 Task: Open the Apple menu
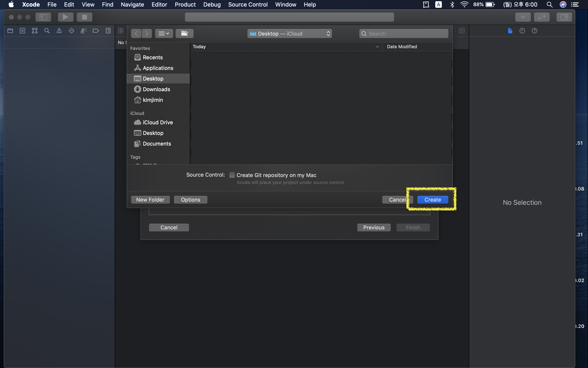click(x=11, y=4)
